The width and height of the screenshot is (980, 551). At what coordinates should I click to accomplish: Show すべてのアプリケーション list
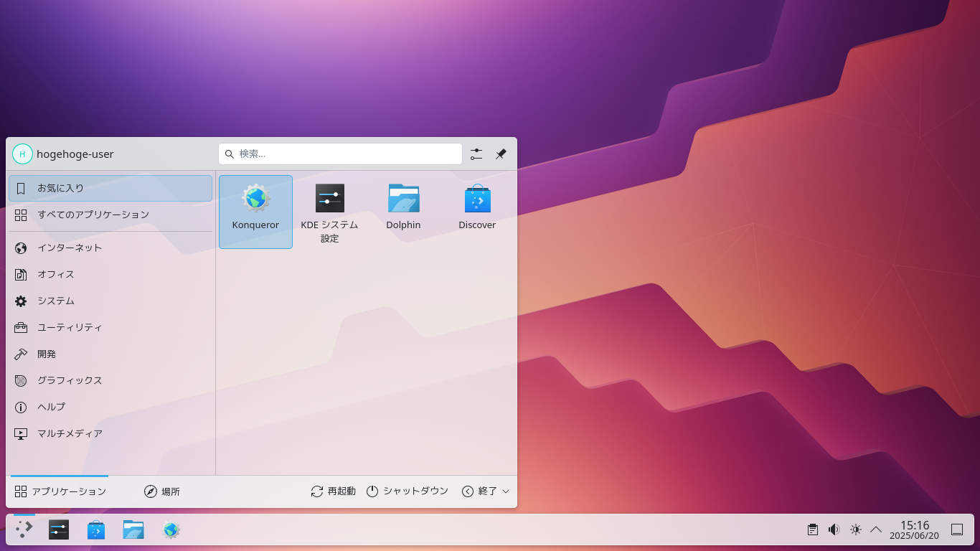click(x=110, y=215)
